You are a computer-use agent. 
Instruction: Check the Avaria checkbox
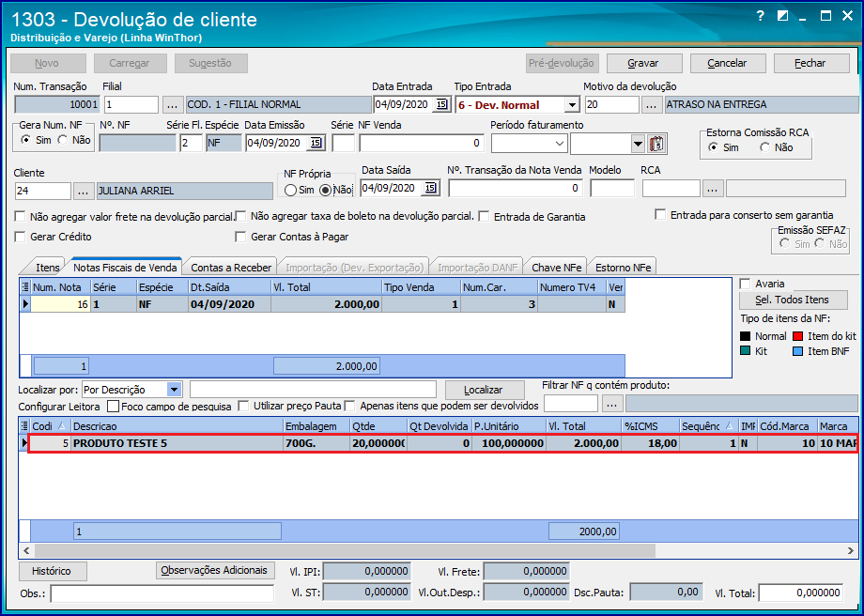click(746, 284)
